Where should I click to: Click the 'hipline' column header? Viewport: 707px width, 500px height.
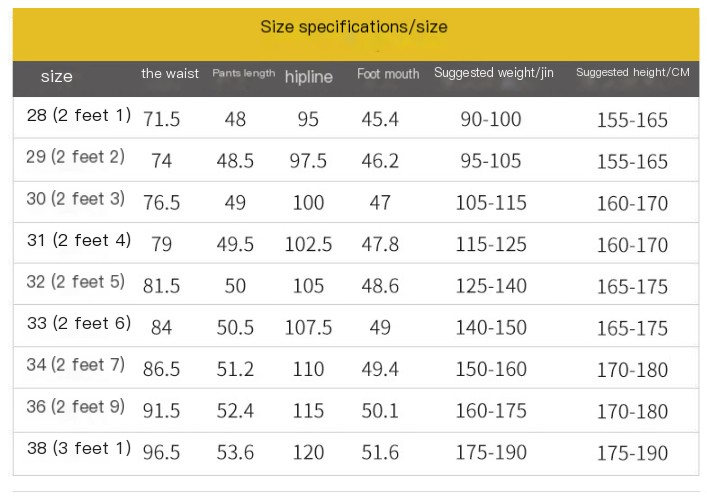coord(309,77)
